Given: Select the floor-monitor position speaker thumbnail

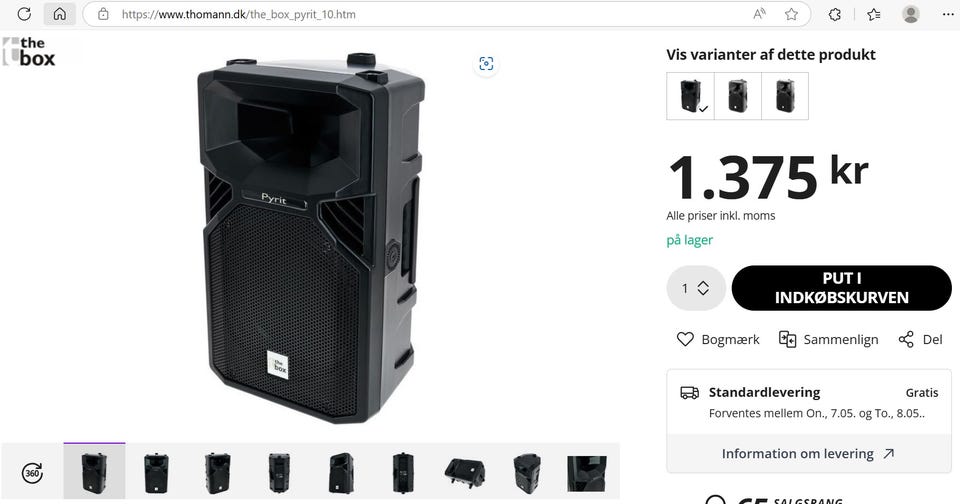Looking at the screenshot, I should [465, 473].
